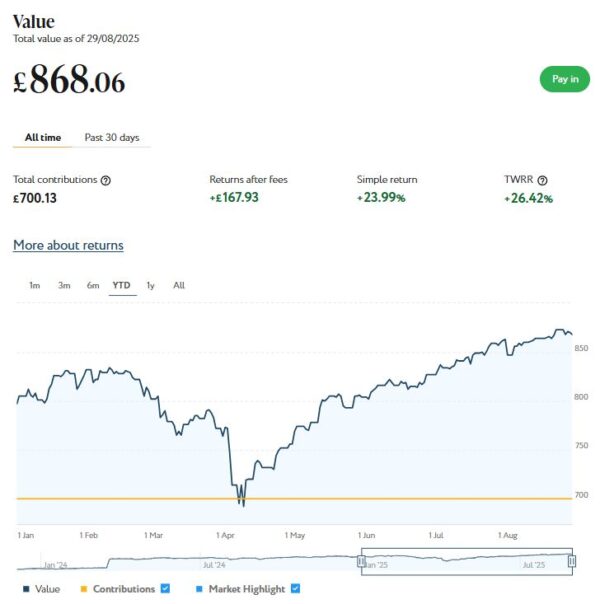Select the 1m chart range

coord(34,285)
